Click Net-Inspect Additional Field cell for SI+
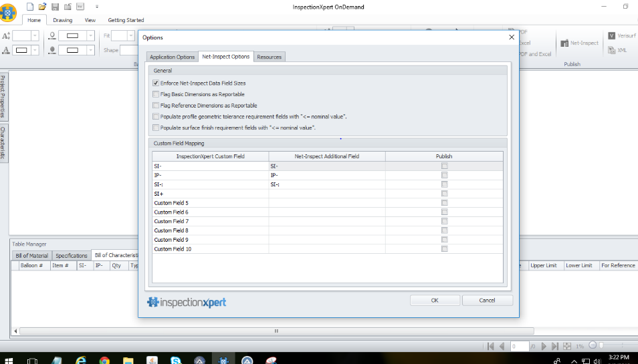This screenshot has height=364, width=638. (327, 194)
